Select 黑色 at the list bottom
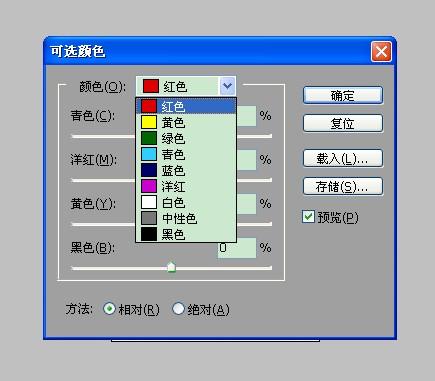Screen dimensions: 435x381 [186, 234]
